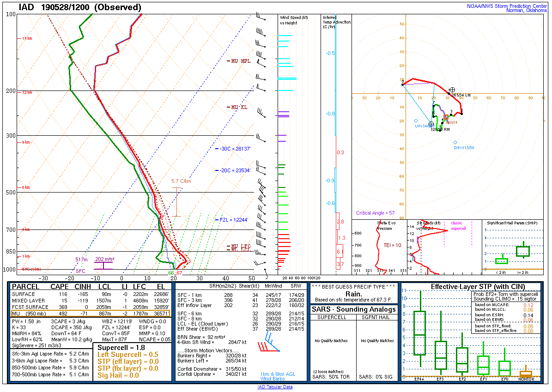Open the IAD Tabular Data link
This screenshot has height=392, width=552.
[x=275, y=387]
